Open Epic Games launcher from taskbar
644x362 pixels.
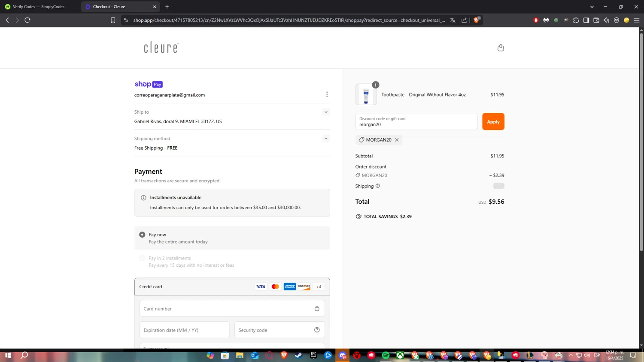tap(313, 355)
